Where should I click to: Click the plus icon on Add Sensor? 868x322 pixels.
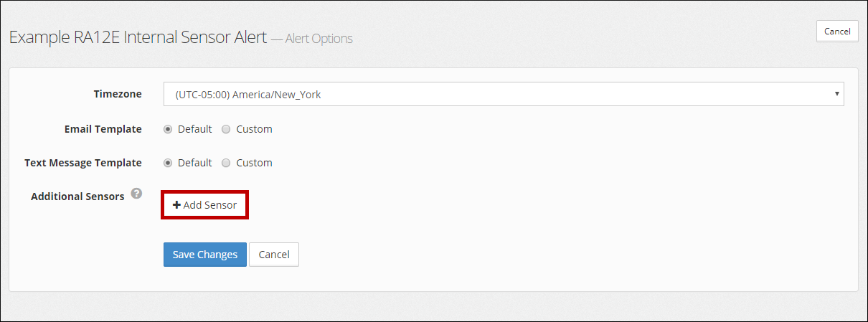click(x=176, y=205)
